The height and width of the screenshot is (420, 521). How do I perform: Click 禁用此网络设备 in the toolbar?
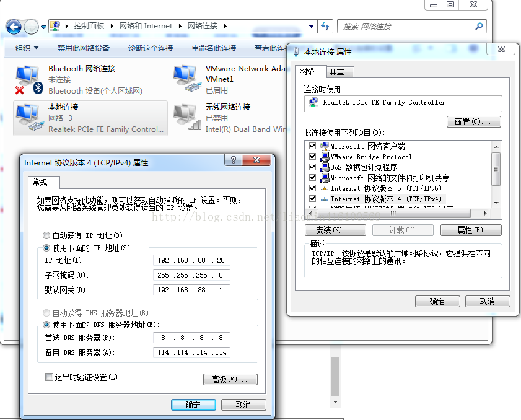click(84, 48)
